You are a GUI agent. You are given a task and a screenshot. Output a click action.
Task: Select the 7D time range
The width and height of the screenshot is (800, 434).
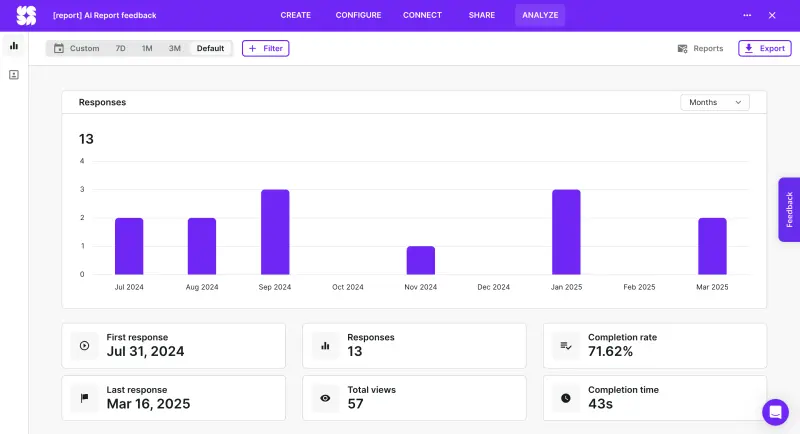(120, 48)
